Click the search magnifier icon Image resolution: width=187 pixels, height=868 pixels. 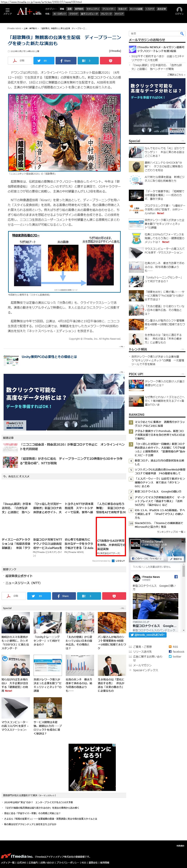[182, 34]
